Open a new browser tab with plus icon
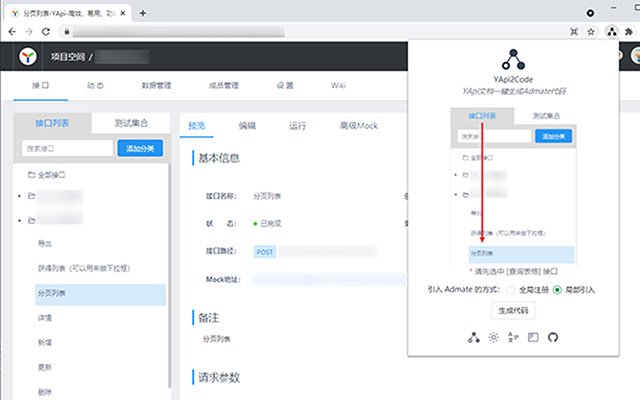The image size is (640, 400). (143, 13)
